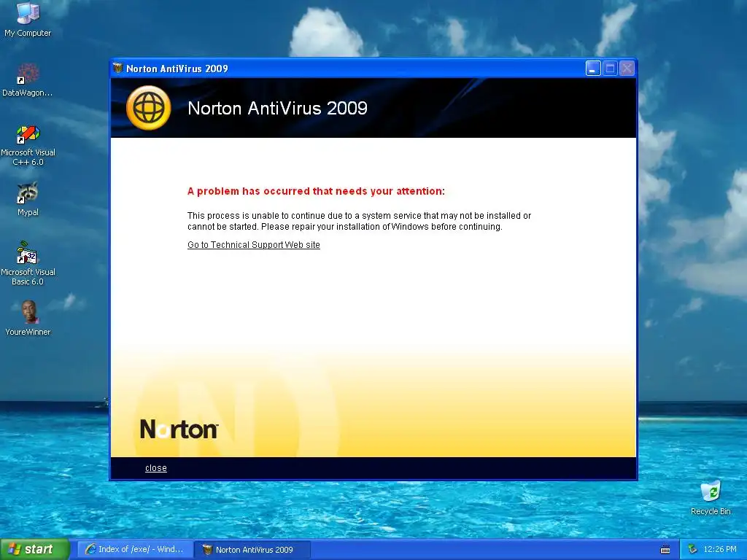This screenshot has height=560, width=747.
Task: Click the red 'A problem has occurred' heading
Action: coord(316,191)
